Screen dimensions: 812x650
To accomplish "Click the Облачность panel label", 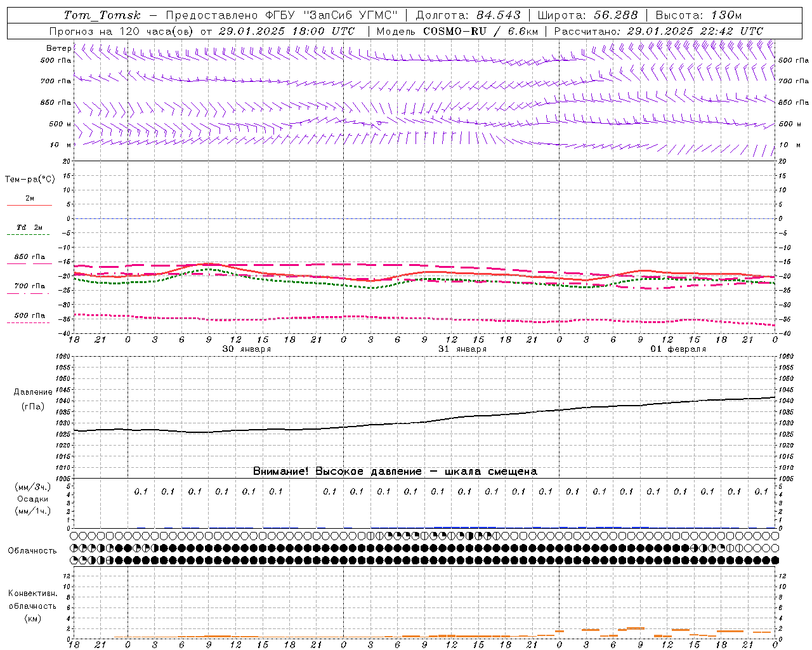I will 32,551.
